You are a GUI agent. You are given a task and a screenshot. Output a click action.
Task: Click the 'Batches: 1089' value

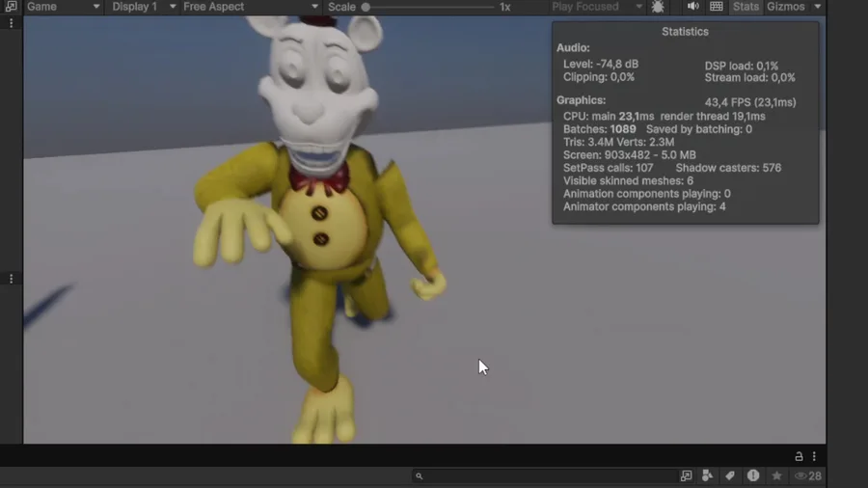600,129
